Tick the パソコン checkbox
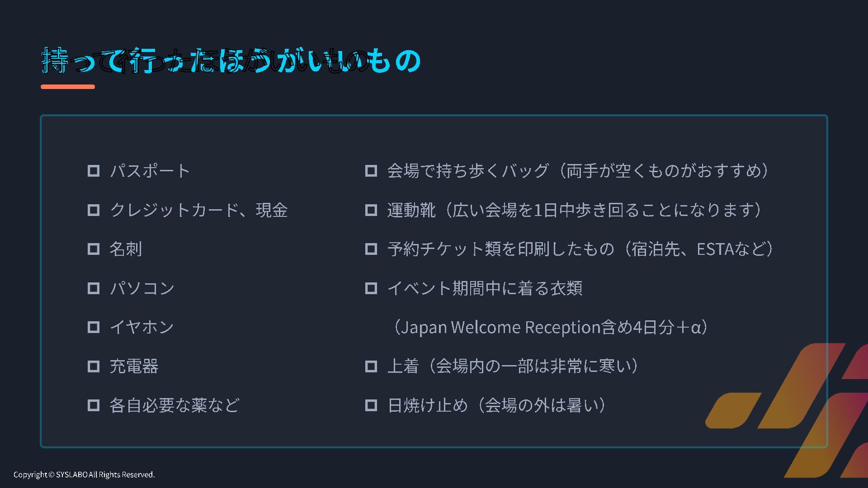868x488 pixels. (x=94, y=288)
